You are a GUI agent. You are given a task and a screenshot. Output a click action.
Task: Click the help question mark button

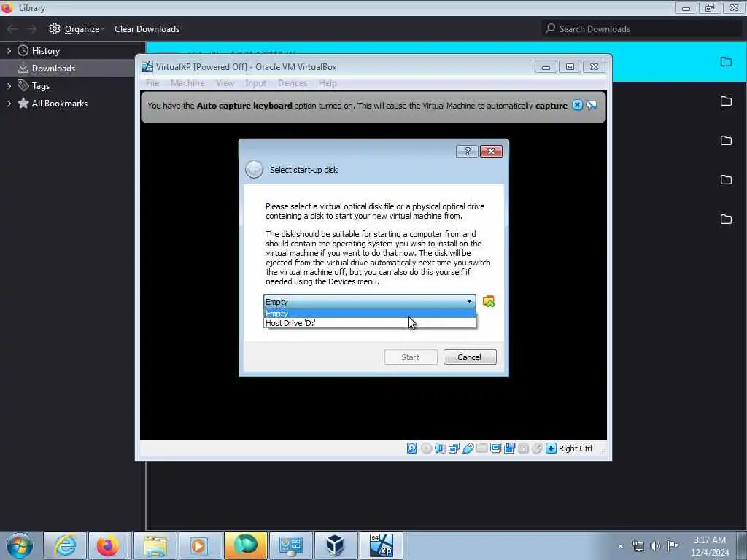point(467,152)
